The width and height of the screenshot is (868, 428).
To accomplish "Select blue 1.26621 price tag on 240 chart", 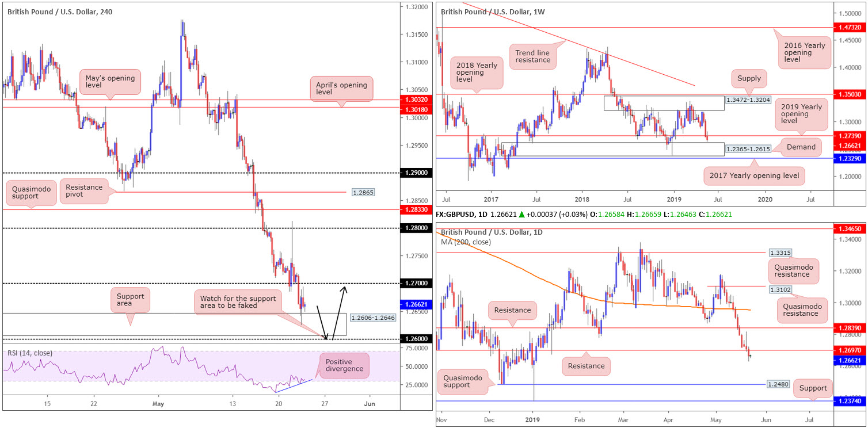I will point(417,305).
